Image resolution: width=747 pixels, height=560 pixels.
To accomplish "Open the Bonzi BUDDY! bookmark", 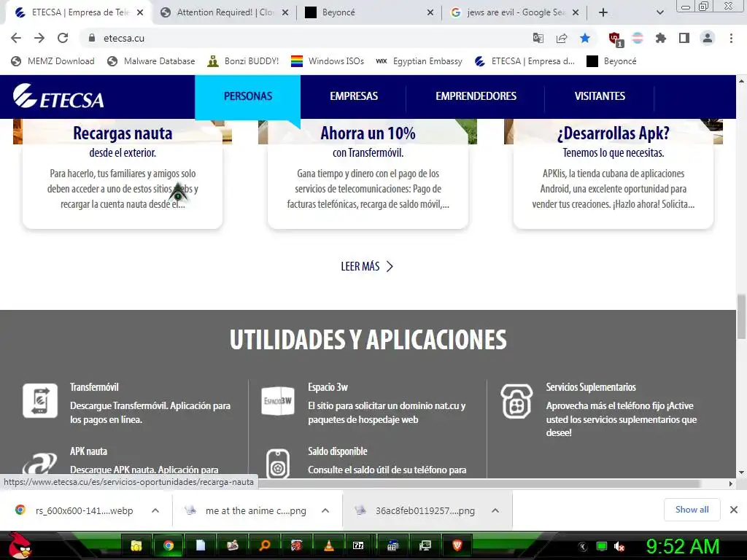I will [x=243, y=61].
